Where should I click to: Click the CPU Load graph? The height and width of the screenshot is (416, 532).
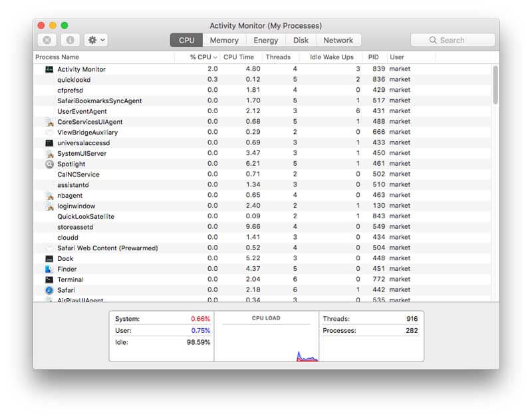point(266,339)
